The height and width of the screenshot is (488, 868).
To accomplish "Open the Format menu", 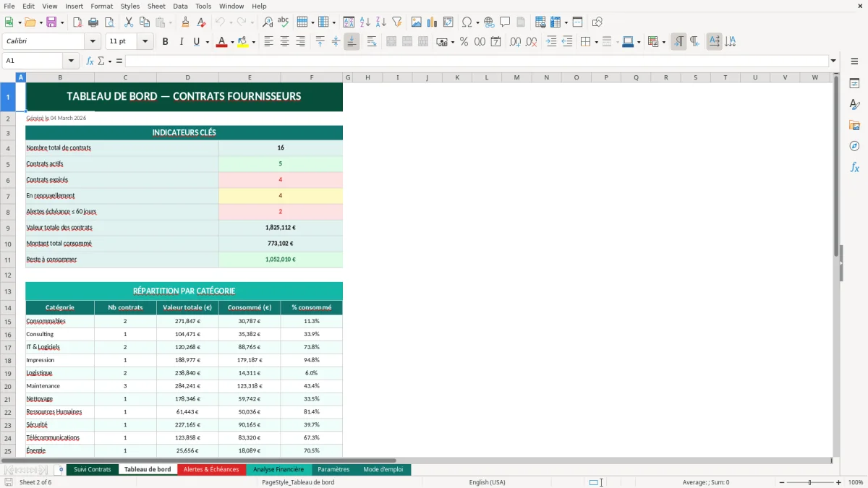I will (x=101, y=6).
